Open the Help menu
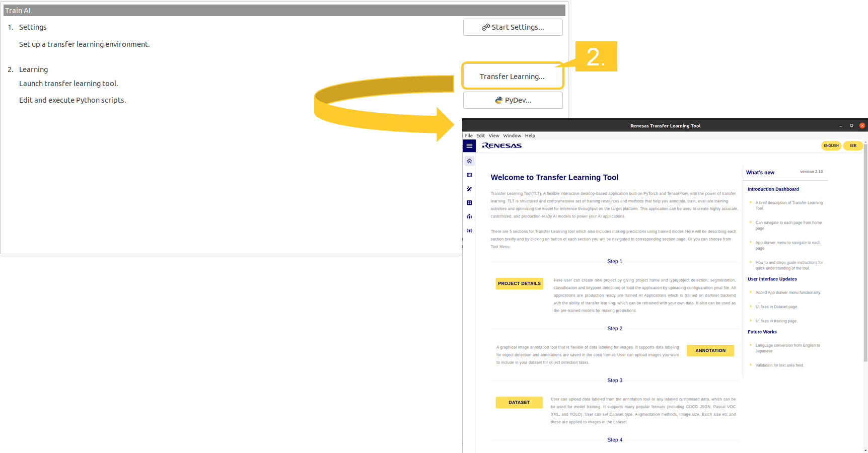 coord(530,136)
